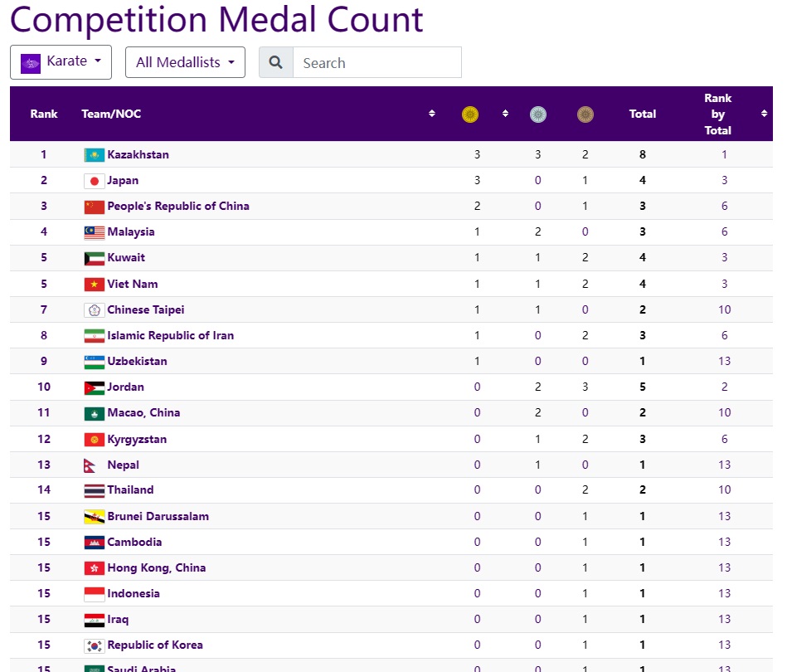Click the Malaysia flag icon
Screen dimensions: 787x672
(94, 232)
